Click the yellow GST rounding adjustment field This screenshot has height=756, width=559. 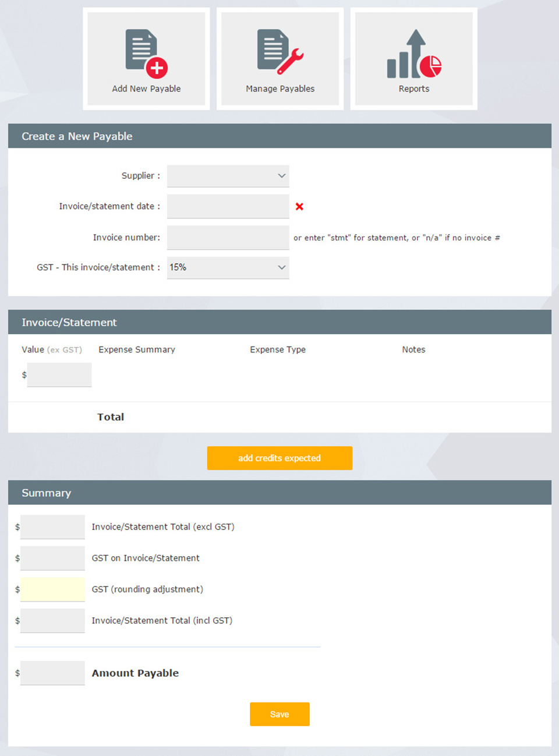click(52, 589)
